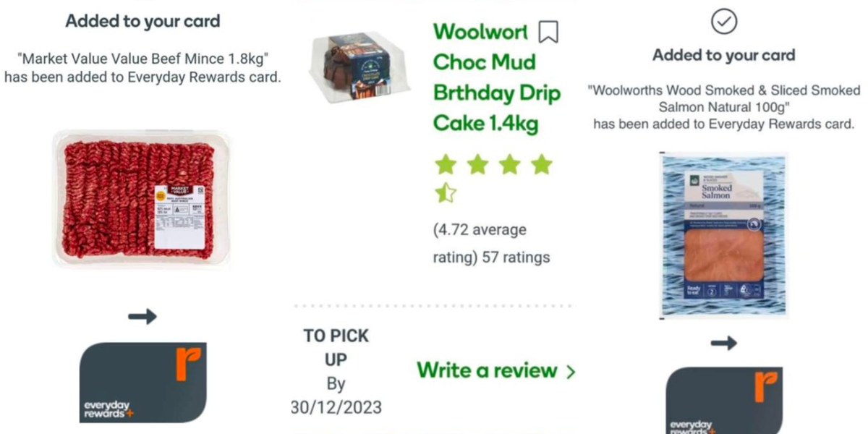Open the Smoked Salmon package image
Viewport: 868px width, 434px height.
(x=723, y=235)
